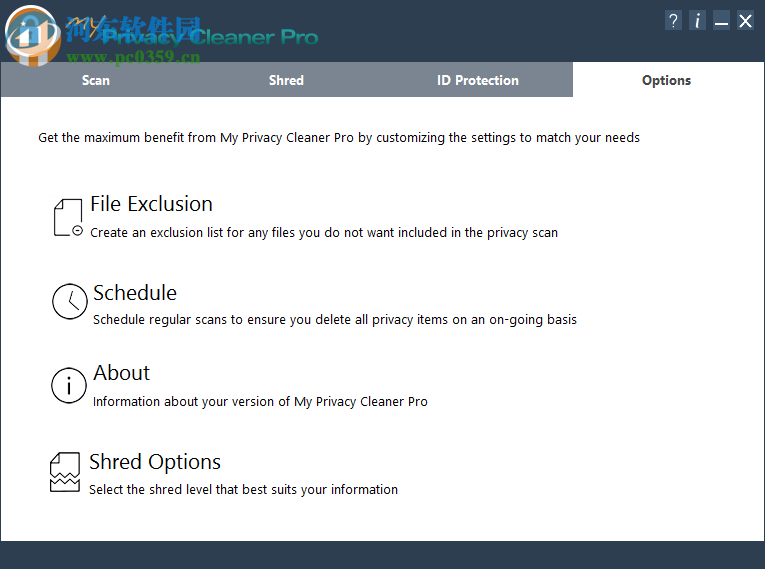This screenshot has width=765, height=569.
Task: Click 'Schedule regular scans' description text
Action: [x=335, y=320]
